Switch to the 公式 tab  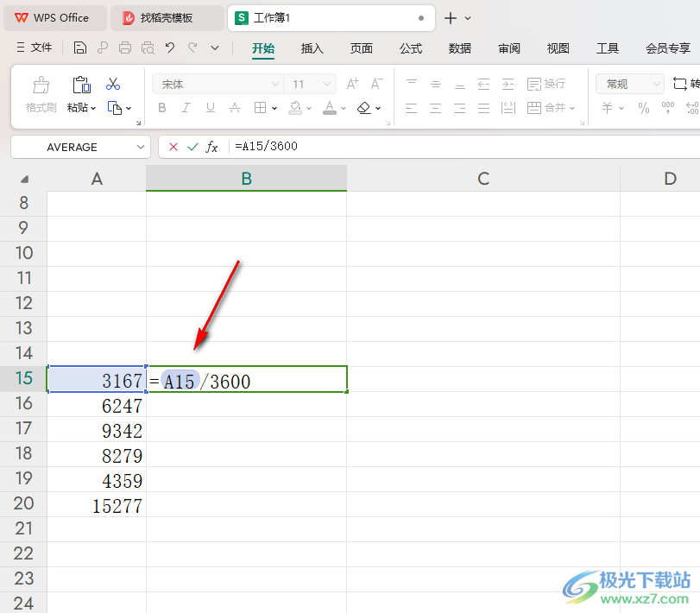[411, 48]
